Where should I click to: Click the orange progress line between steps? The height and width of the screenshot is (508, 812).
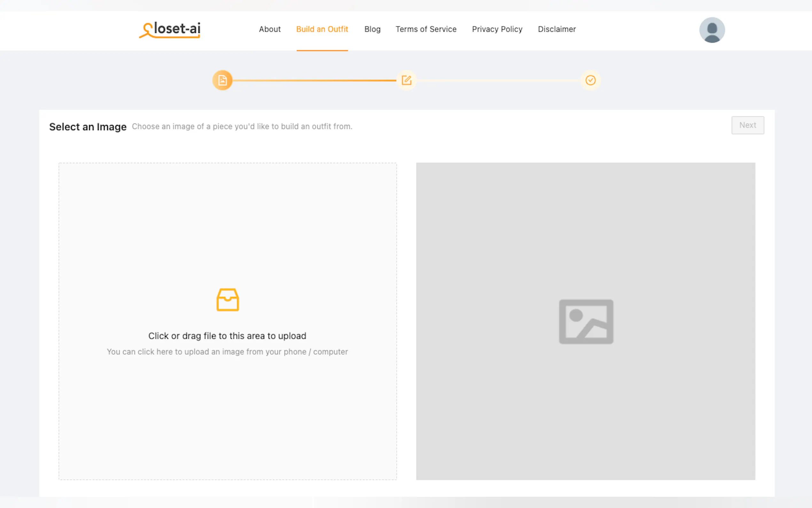coord(314,81)
